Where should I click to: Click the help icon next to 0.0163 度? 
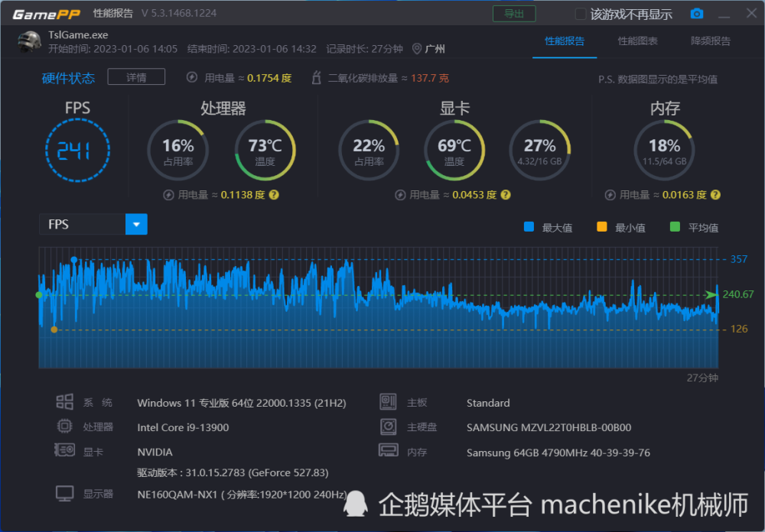(715, 195)
